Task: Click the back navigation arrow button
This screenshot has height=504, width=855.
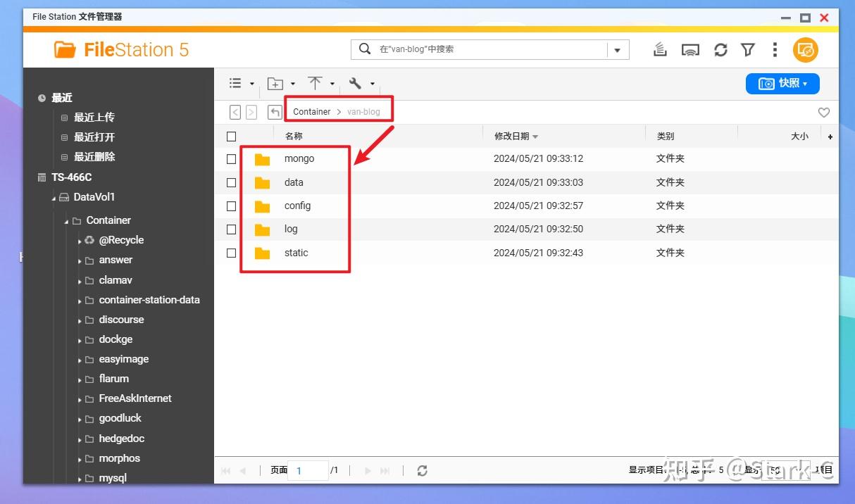Action: pyautogui.click(x=235, y=111)
